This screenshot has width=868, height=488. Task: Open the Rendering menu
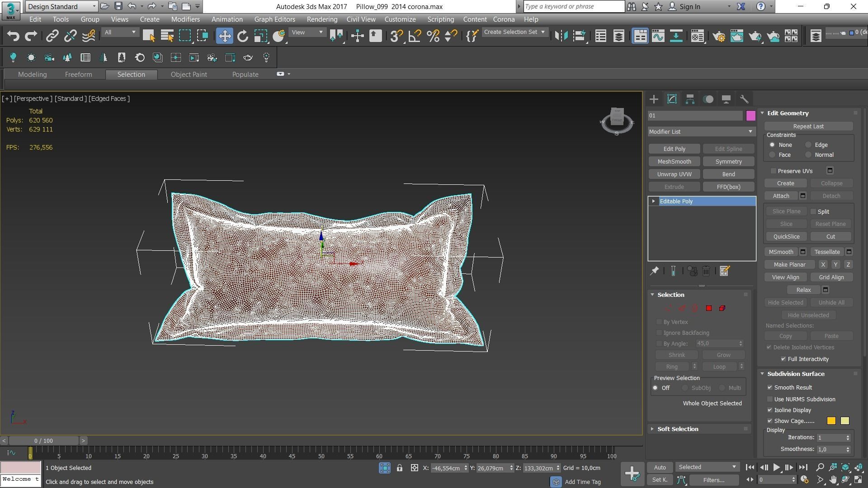(322, 19)
